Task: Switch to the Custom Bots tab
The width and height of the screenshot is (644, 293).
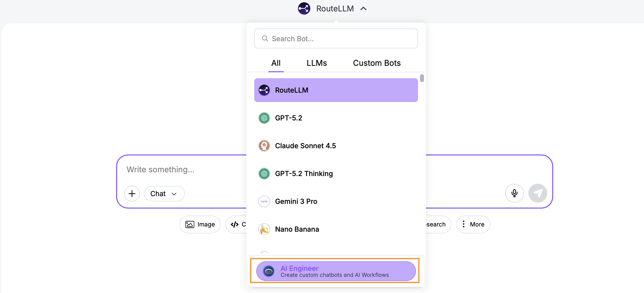Action: click(x=377, y=63)
